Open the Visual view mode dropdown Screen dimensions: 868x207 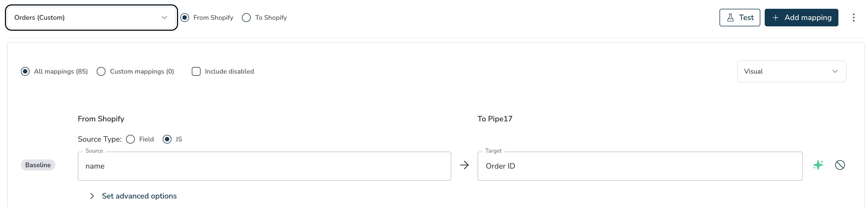pos(792,71)
